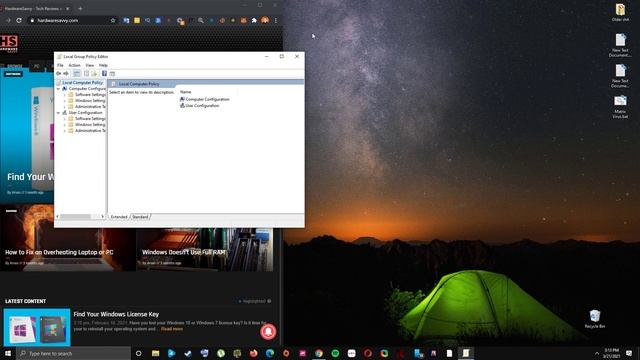640x360 pixels.
Task: Expand Administrative Templates under User Configuration
Action: tap(64, 131)
